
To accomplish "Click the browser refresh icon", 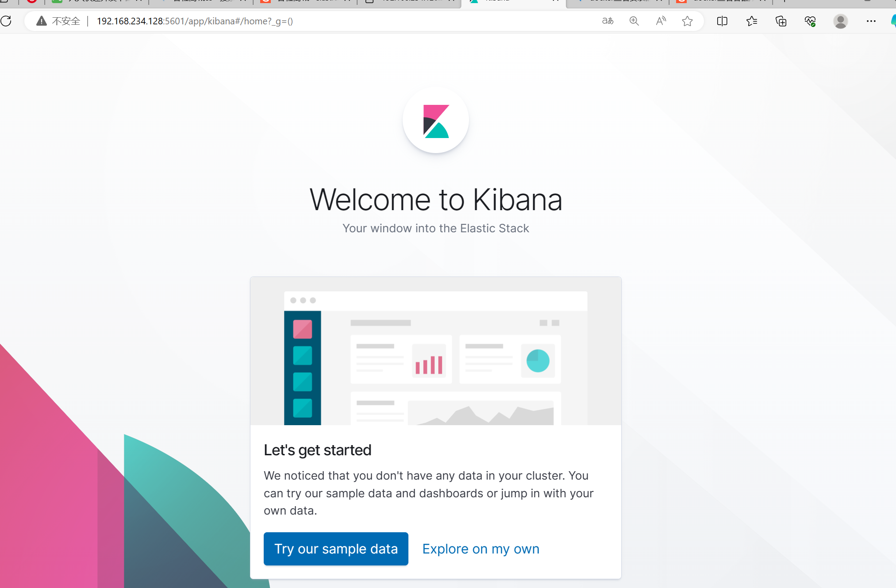I will (x=6, y=21).
